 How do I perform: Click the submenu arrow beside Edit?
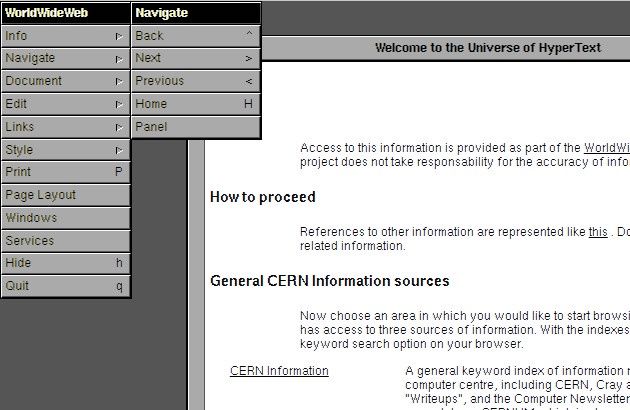tap(119, 105)
